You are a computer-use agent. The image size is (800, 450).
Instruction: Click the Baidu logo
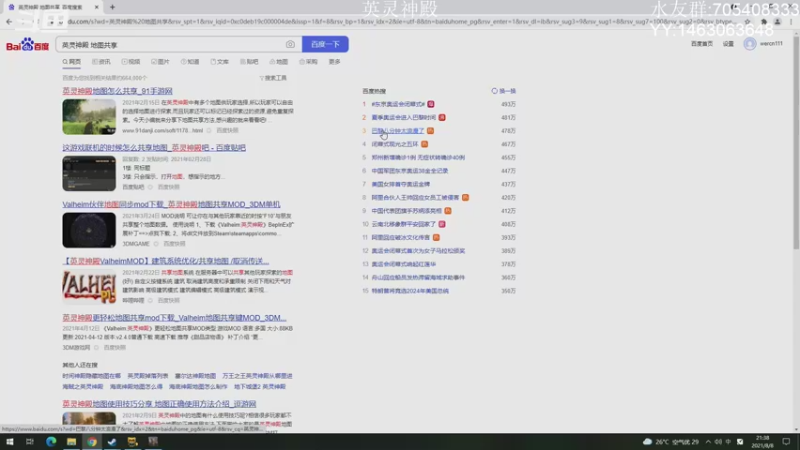27,45
